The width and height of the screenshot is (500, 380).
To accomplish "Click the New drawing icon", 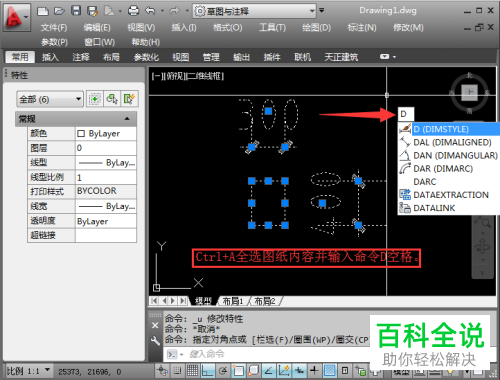I will [43, 11].
